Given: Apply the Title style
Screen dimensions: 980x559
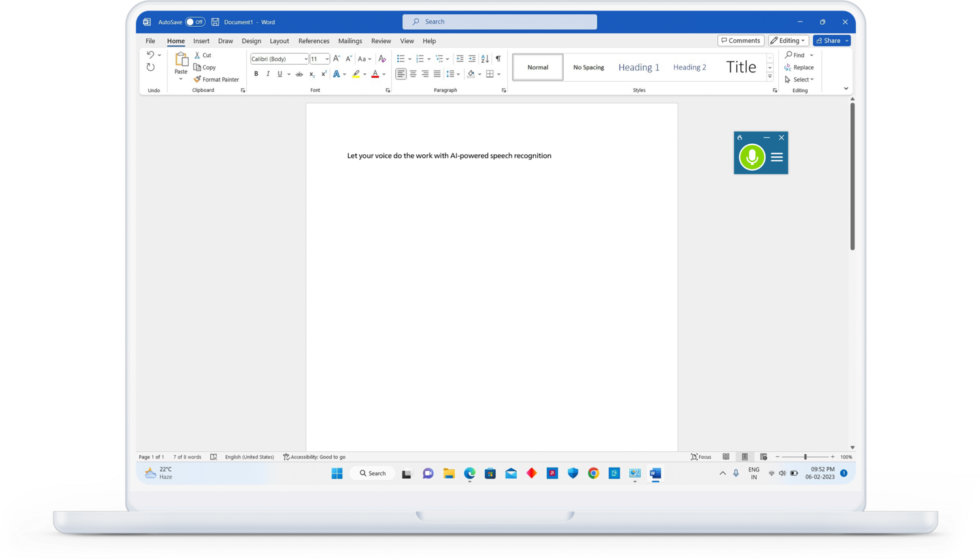Looking at the screenshot, I should [x=742, y=67].
